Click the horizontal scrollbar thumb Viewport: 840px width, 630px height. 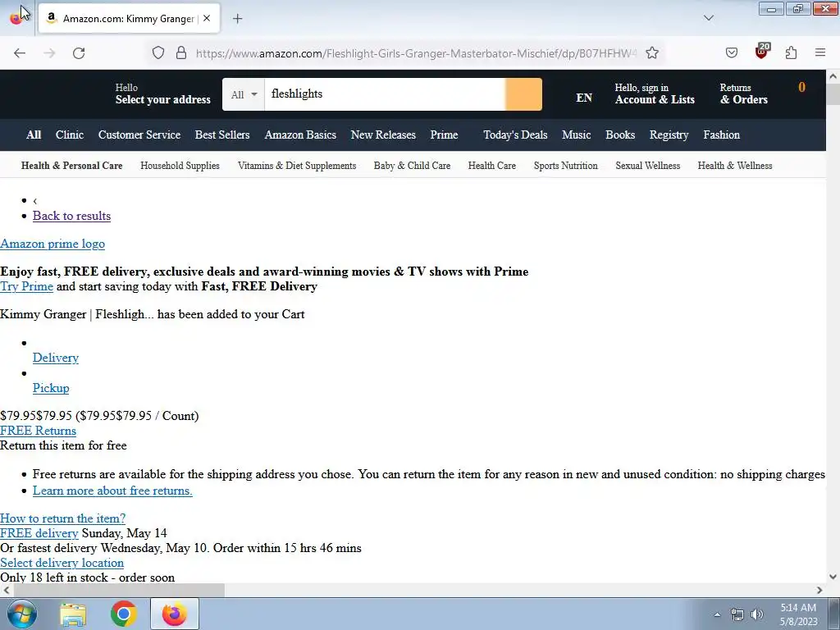(x=119, y=590)
